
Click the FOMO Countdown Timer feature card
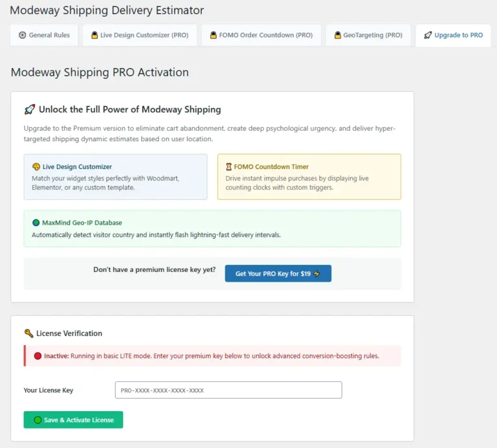tap(309, 177)
